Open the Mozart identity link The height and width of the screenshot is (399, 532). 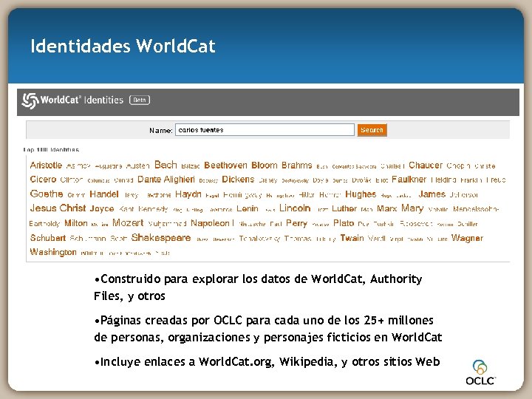(x=128, y=222)
